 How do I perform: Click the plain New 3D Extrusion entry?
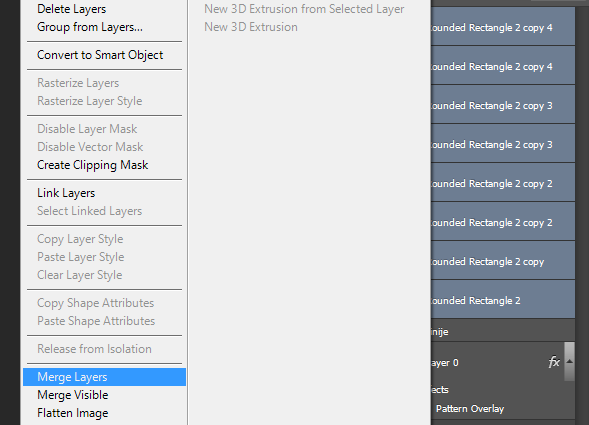click(251, 27)
